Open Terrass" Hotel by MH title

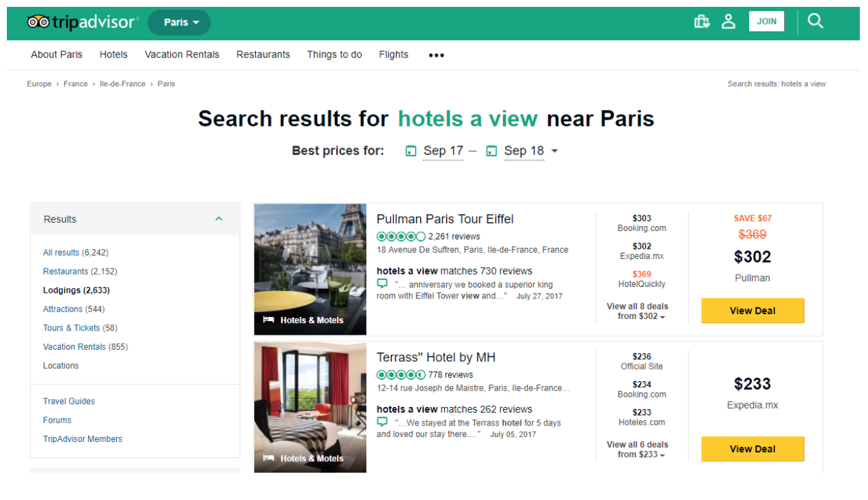coord(436,357)
